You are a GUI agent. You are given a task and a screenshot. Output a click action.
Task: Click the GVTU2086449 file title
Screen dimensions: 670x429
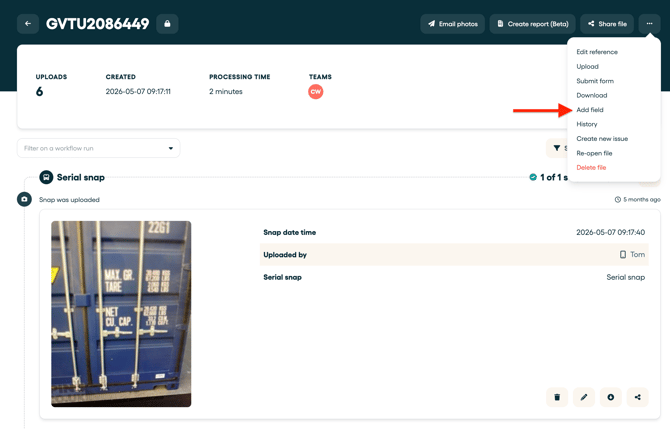[x=97, y=24]
